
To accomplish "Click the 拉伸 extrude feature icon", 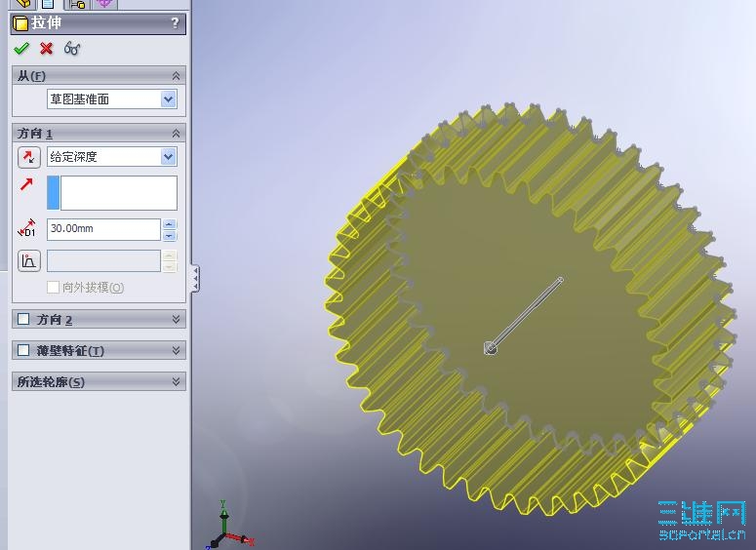I will [20, 23].
